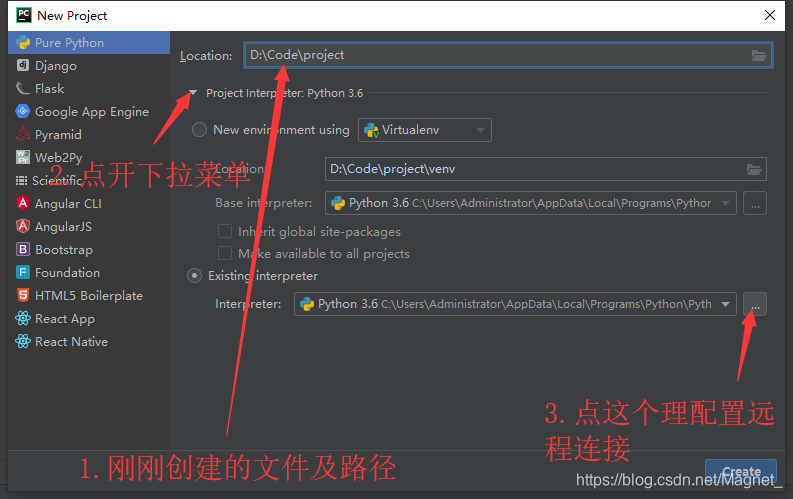Click the Scientific grid icon
This screenshot has height=499, width=793.
point(21,180)
